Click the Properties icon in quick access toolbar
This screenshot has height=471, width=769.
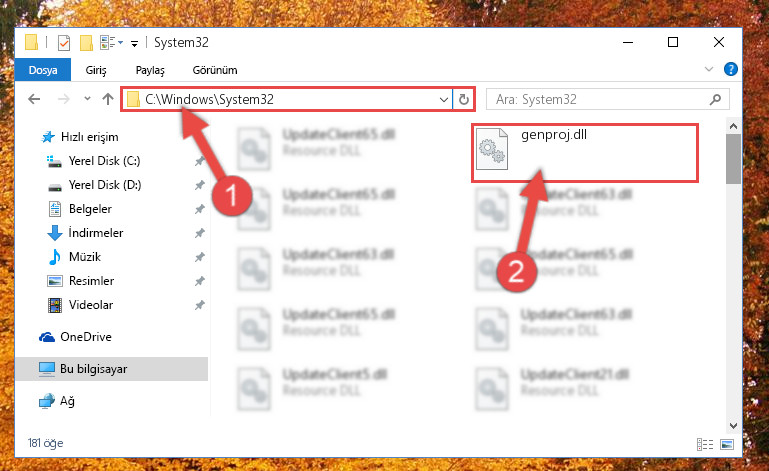64,43
